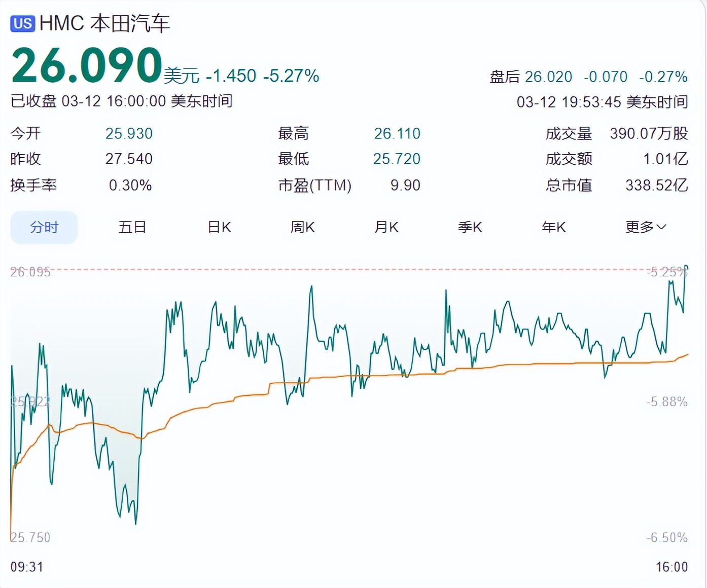Click the US market badge icon

pyautogui.click(x=23, y=24)
